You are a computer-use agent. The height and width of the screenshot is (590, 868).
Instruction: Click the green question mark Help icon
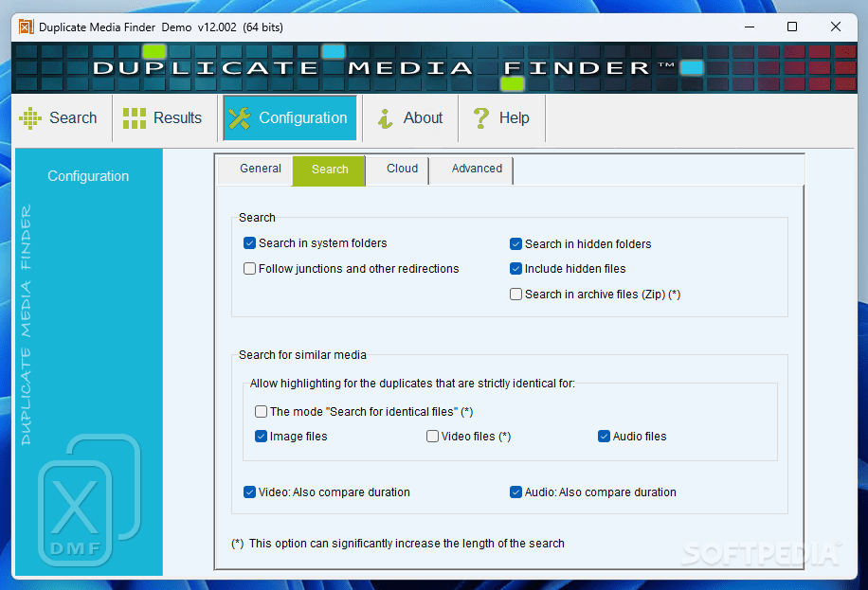coord(481,117)
